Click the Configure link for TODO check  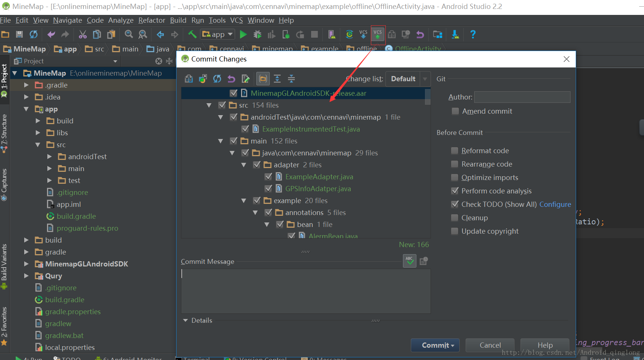coord(555,204)
